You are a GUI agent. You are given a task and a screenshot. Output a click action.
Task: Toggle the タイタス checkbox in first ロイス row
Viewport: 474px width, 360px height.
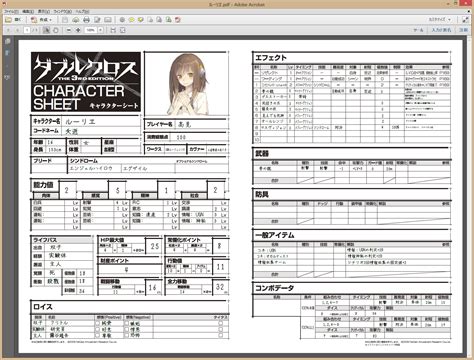point(220,323)
